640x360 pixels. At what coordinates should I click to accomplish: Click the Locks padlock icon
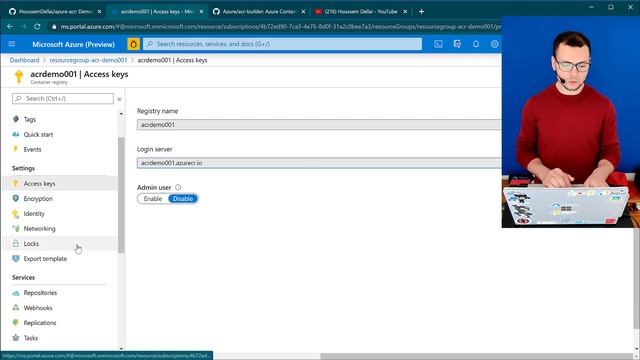pos(16,244)
